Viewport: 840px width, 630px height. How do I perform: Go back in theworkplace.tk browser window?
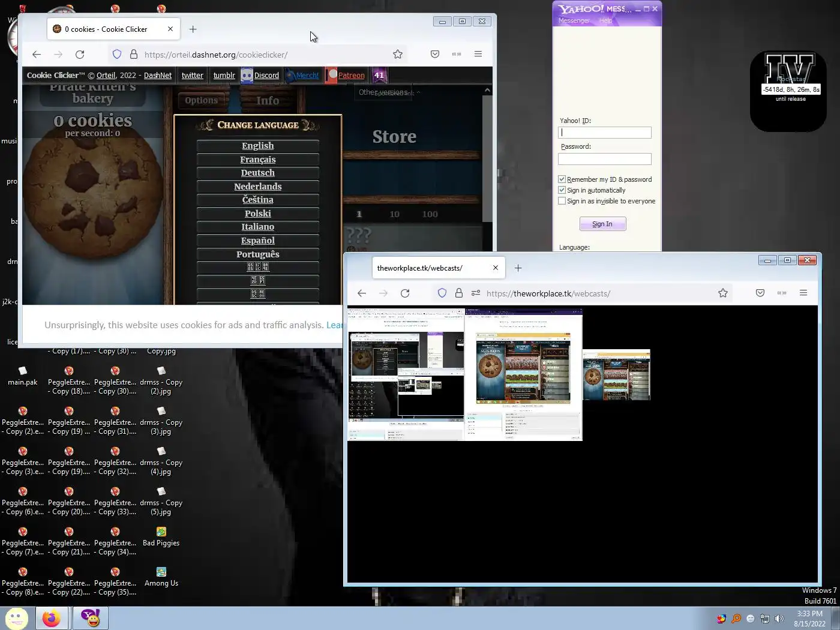click(362, 293)
